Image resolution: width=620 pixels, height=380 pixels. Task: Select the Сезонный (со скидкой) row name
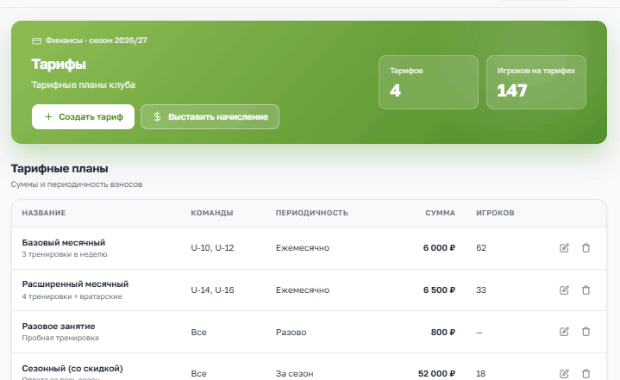pyautogui.click(x=72, y=369)
